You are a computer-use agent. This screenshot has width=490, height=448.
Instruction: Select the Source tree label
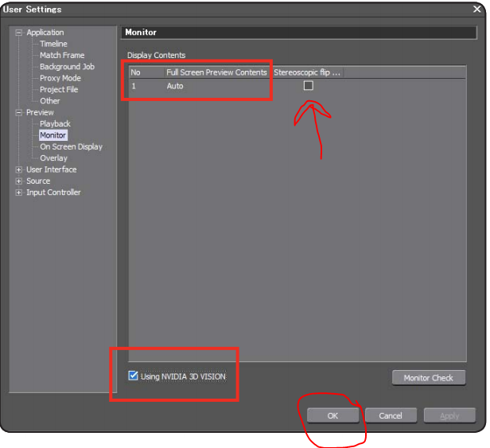click(x=38, y=181)
